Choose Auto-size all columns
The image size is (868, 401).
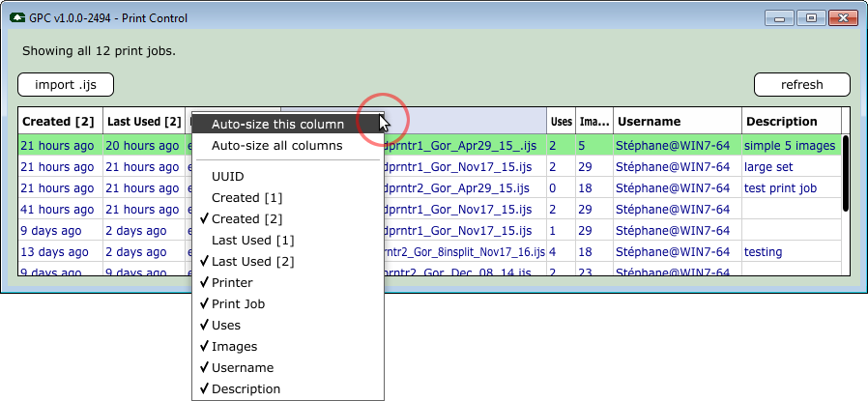276,146
